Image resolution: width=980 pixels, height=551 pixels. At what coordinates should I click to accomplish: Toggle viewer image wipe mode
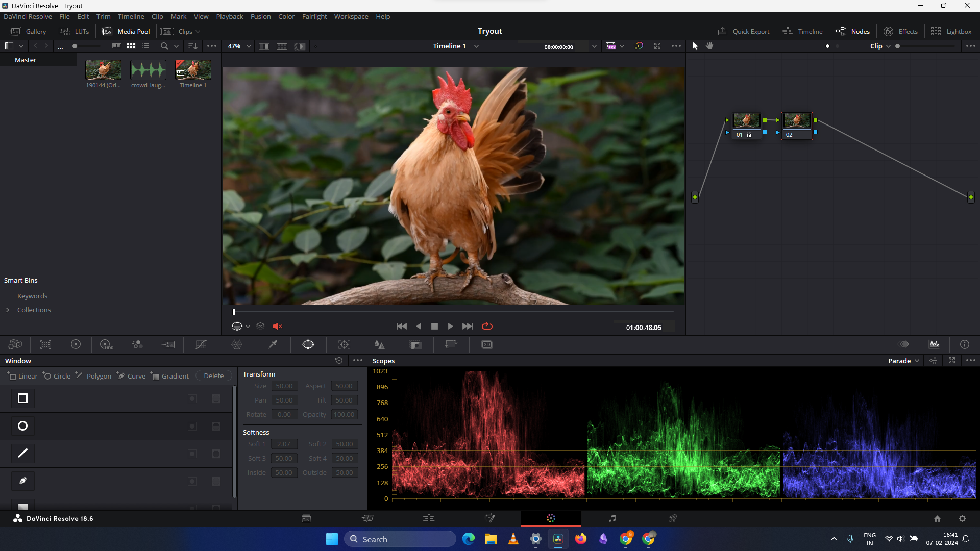click(x=264, y=46)
